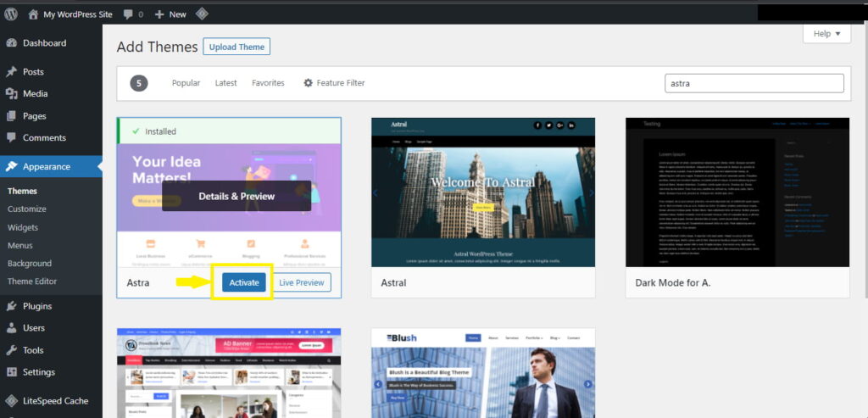868x418 pixels.
Task: Click the theme count badge showing 5
Action: click(139, 84)
